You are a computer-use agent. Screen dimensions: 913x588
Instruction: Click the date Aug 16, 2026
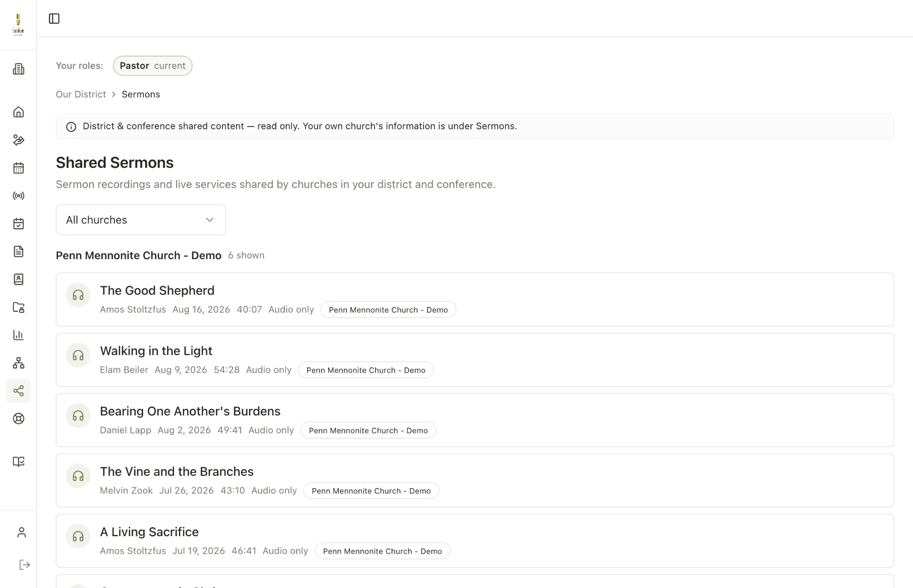(x=201, y=309)
